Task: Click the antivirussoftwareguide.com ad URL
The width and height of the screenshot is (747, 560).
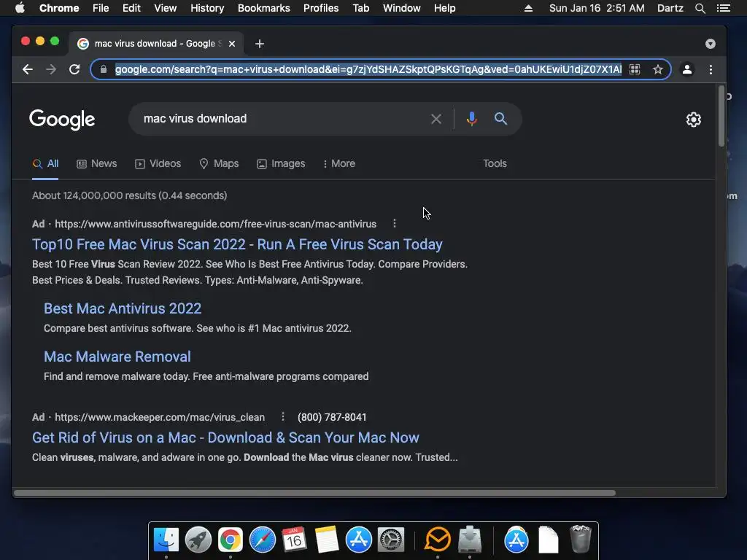Action: (215, 224)
